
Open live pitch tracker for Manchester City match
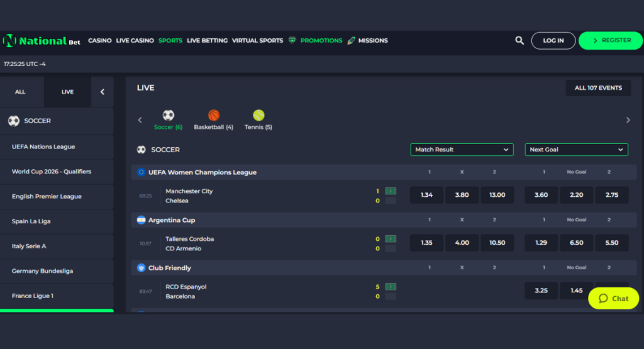tap(391, 191)
